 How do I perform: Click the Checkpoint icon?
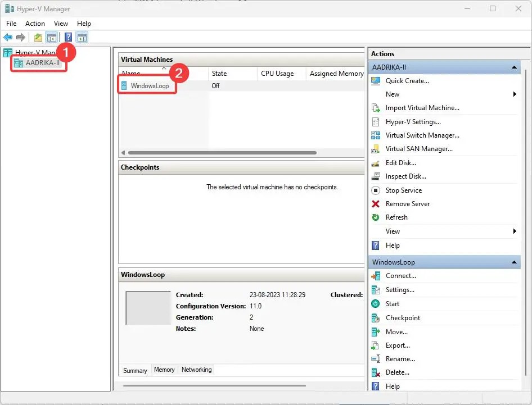coord(376,318)
